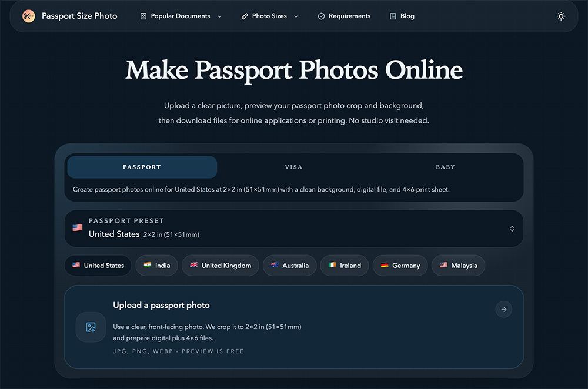Screen dimensions: 588x389
Task: Expand the Popular Documents chevron
Action: coord(219,16)
